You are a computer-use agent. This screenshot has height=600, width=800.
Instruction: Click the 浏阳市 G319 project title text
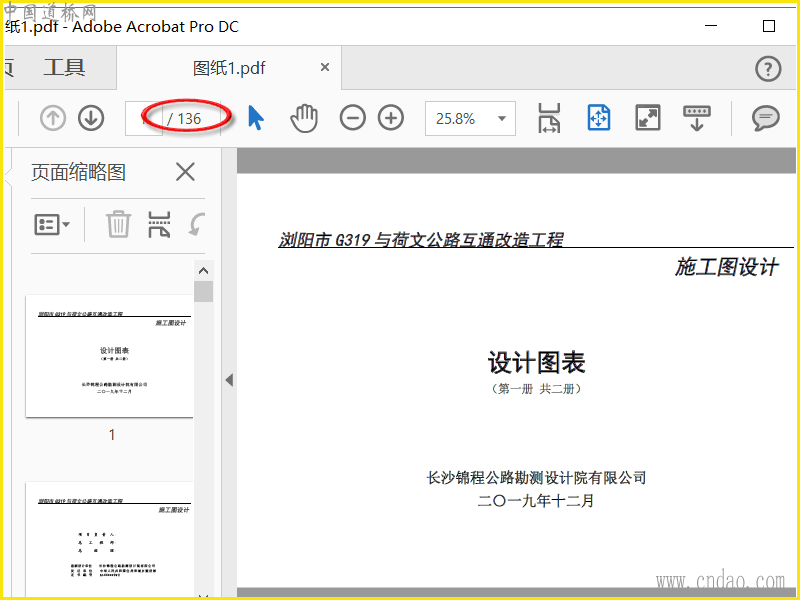tap(421, 239)
